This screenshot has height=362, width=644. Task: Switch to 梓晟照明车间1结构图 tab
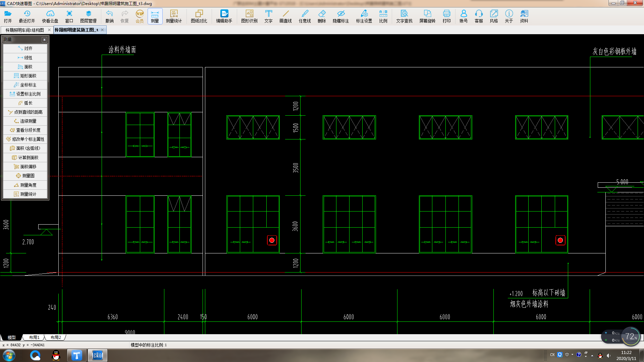click(x=25, y=30)
